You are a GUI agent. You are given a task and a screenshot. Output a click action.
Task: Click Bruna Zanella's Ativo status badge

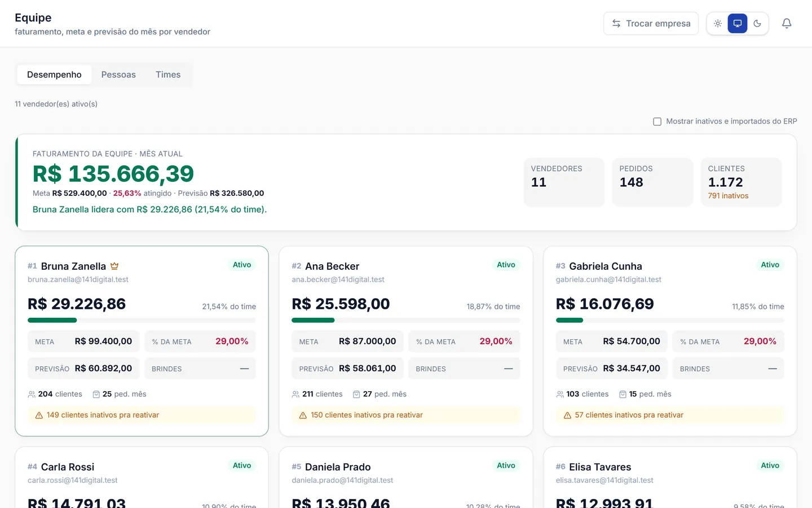tap(242, 265)
